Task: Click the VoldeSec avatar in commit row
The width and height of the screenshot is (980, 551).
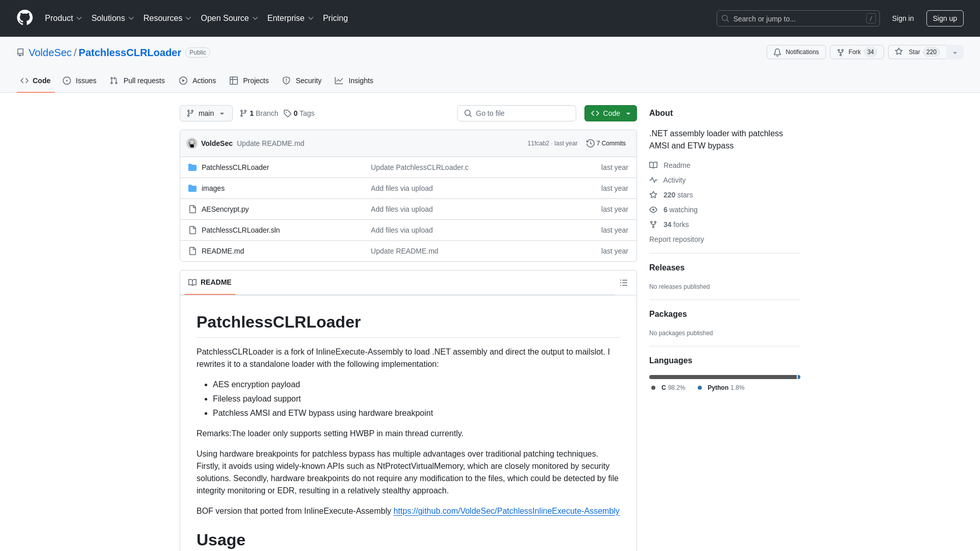Action: click(192, 143)
